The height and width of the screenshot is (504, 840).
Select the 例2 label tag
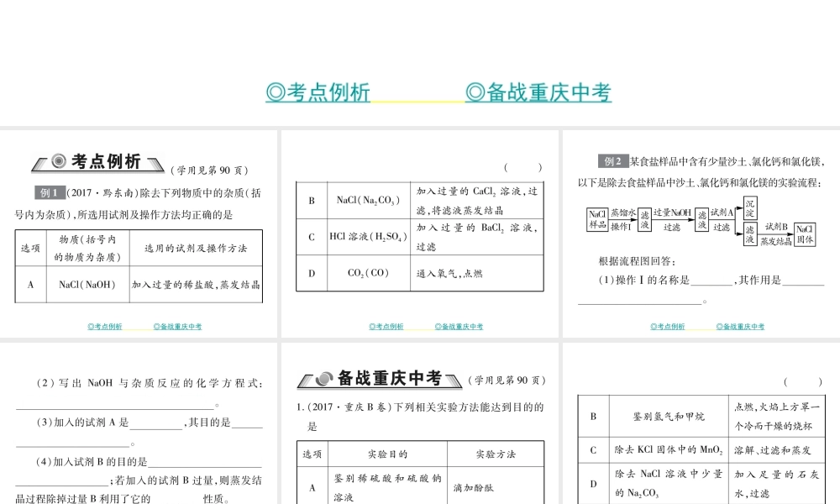coord(613,161)
